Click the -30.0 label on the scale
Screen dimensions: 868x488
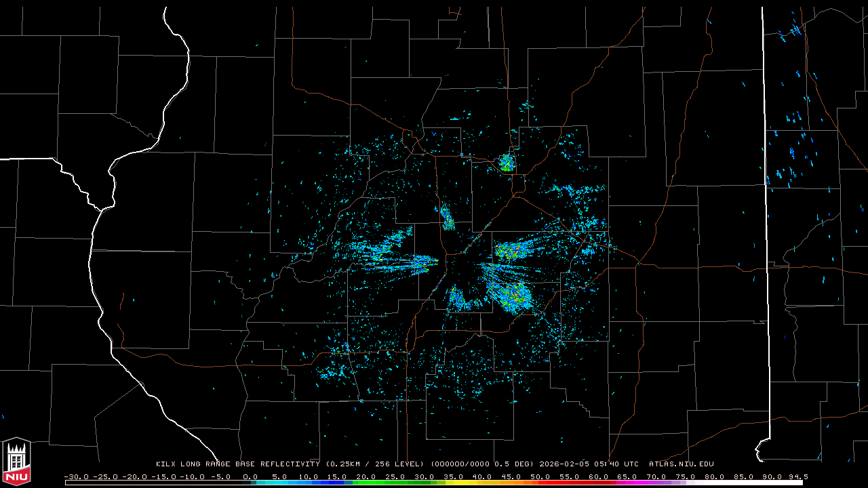tap(76, 477)
